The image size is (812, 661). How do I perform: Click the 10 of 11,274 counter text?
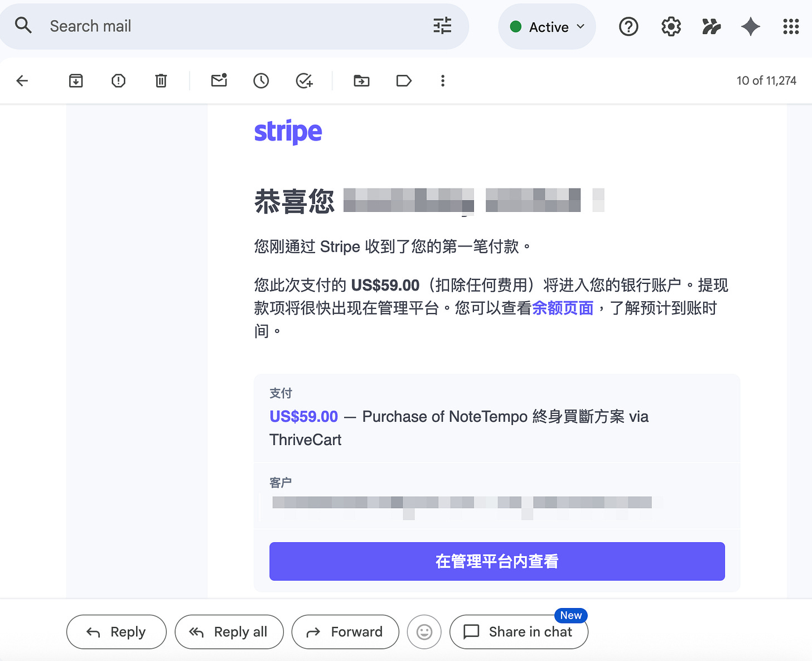[766, 81]
